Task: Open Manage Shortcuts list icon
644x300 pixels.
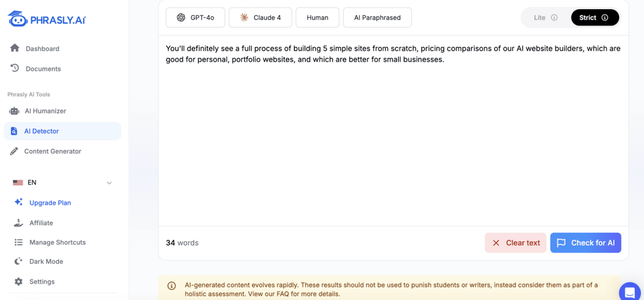Action: pos(18,242)
